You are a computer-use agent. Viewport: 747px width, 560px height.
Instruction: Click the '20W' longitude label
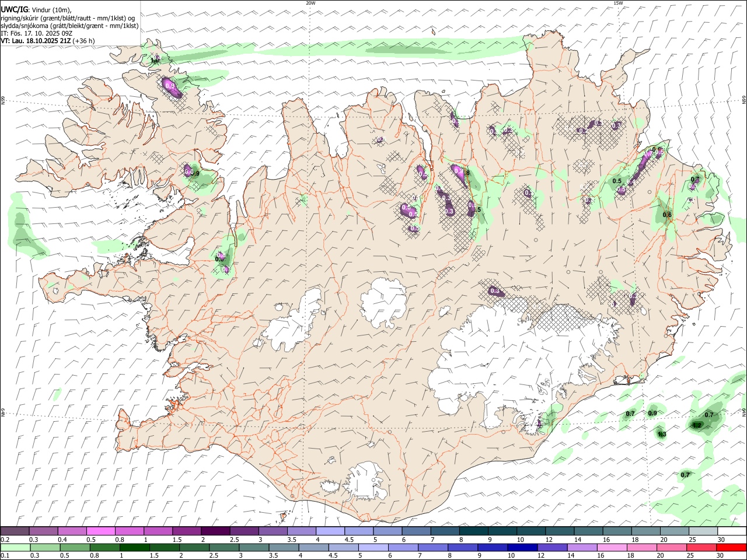[x=310, y=3]
